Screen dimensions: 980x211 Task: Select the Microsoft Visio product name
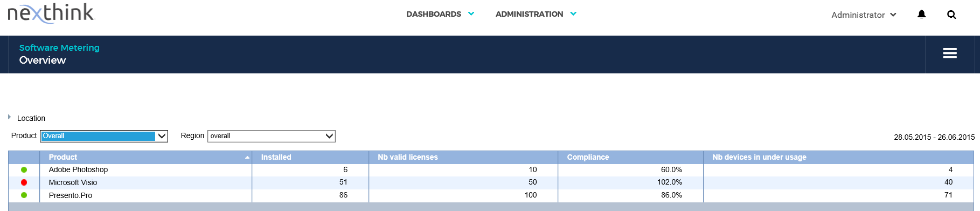(73, 182)
